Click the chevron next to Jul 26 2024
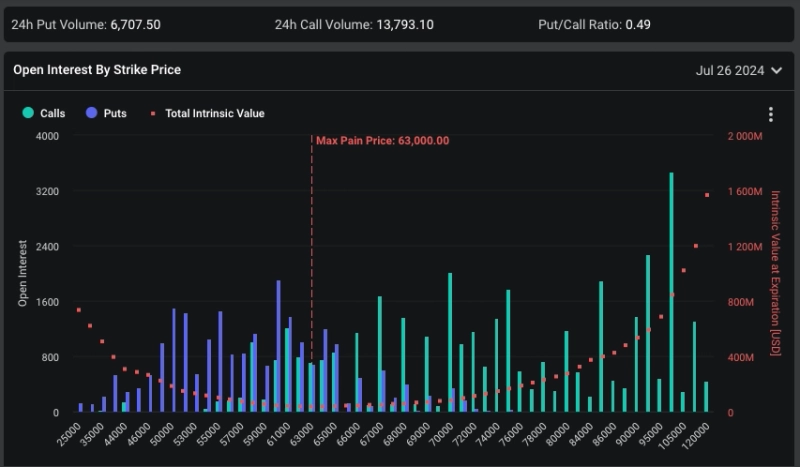Screen dimensions: 800x467 (x=777, y=70)
